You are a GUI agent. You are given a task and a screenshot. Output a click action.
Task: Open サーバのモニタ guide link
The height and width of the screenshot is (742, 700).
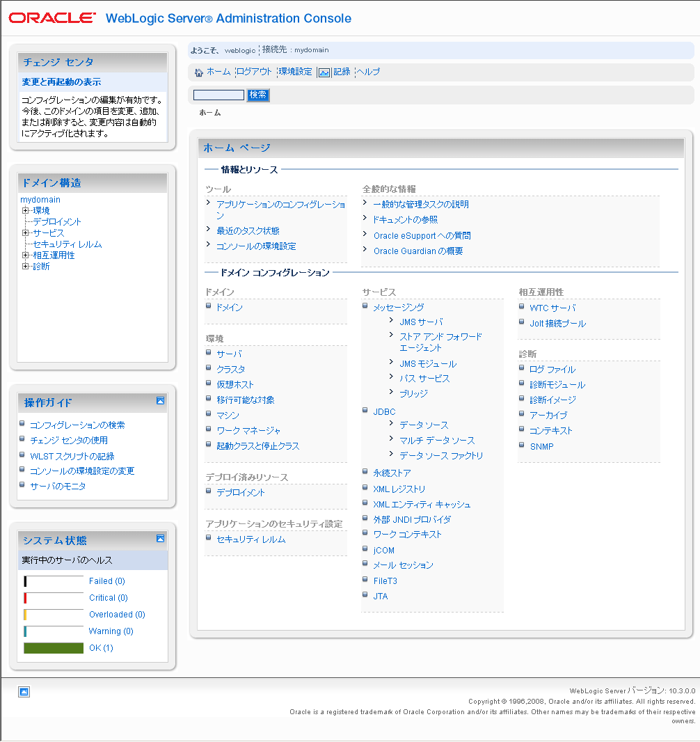tap(58, 487)
